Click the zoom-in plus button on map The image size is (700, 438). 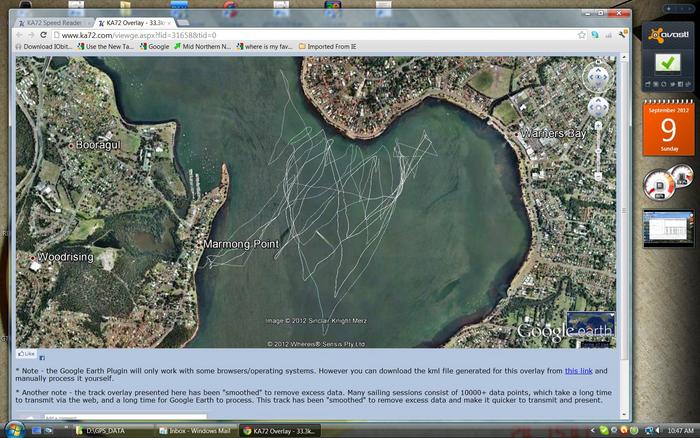point(597,128)
